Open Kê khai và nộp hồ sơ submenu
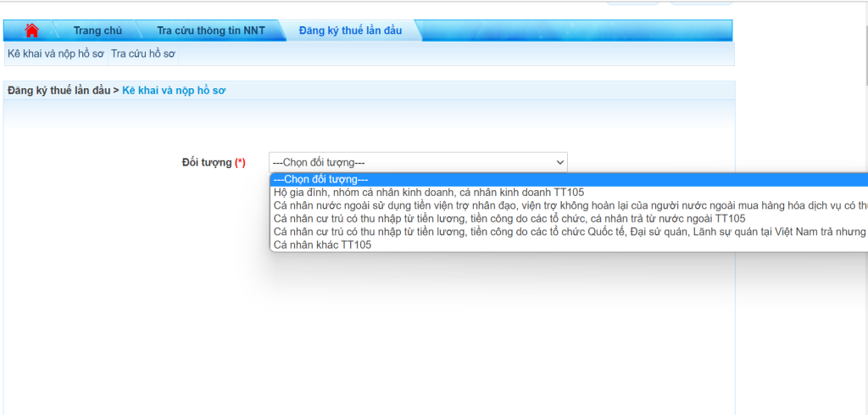868x415 pixels. (55, 53)
